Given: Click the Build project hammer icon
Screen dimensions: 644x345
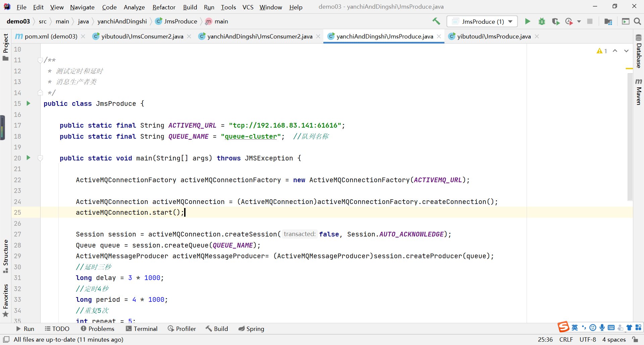Looking at the screenshot, I should pos(436,21).
